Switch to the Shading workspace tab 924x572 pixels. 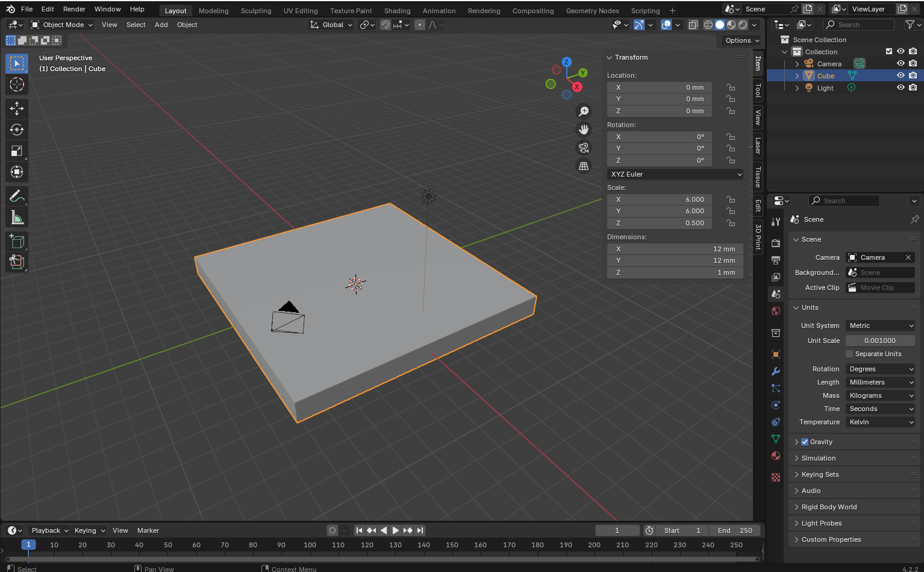(397, 11)
